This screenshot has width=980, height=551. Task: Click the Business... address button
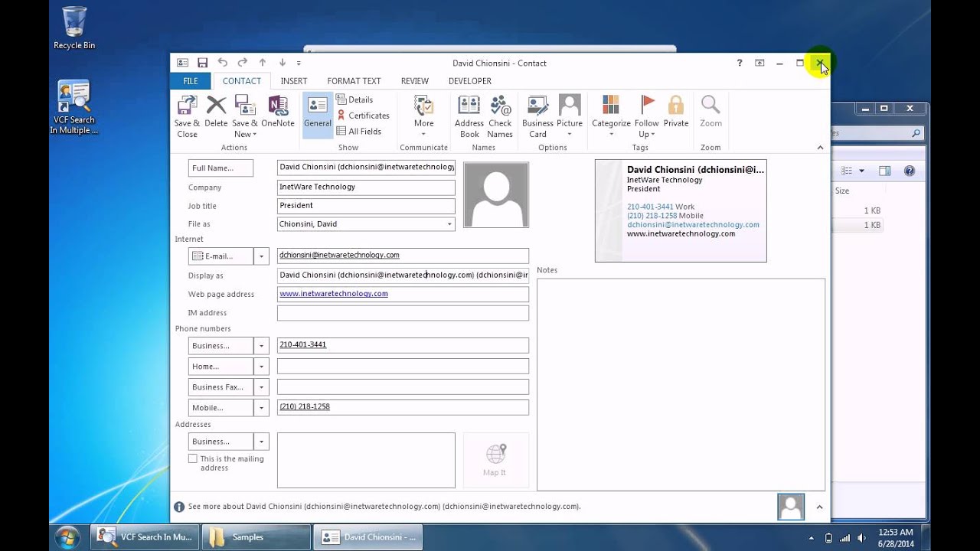click(x=220, y=442)
